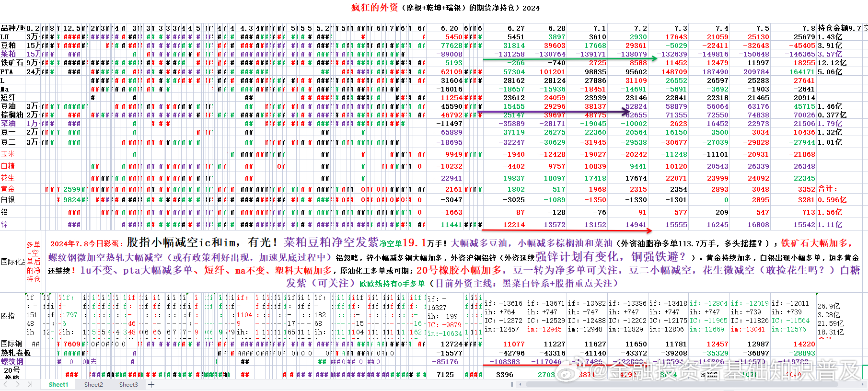Select the 花生 row label
The image size is (868, 391).
point(12,178)
